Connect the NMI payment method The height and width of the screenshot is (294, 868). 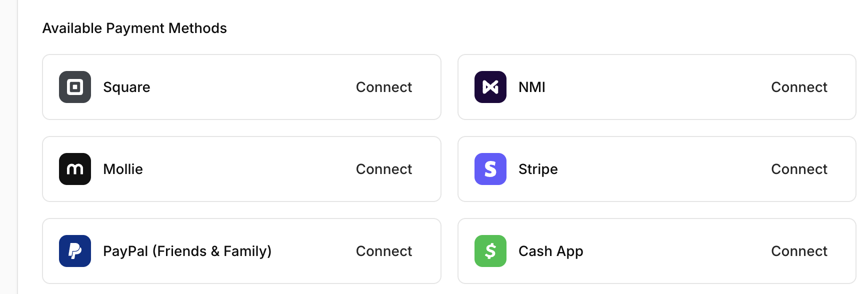click(799, 86)
